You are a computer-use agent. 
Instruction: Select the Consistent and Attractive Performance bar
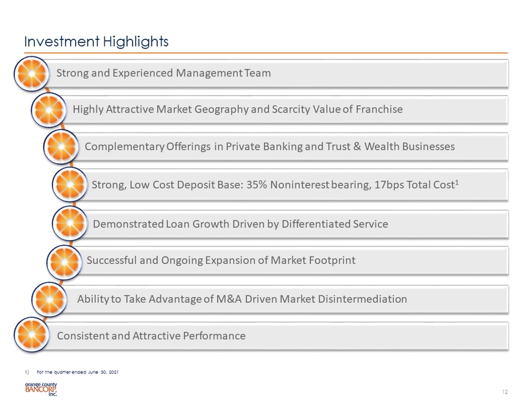pos(282,336)
